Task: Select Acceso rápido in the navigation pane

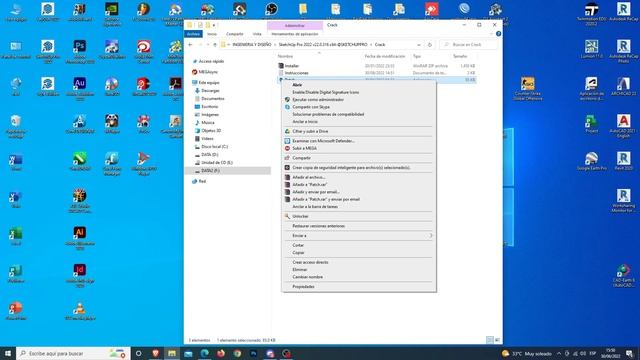Action: [211, 61]
